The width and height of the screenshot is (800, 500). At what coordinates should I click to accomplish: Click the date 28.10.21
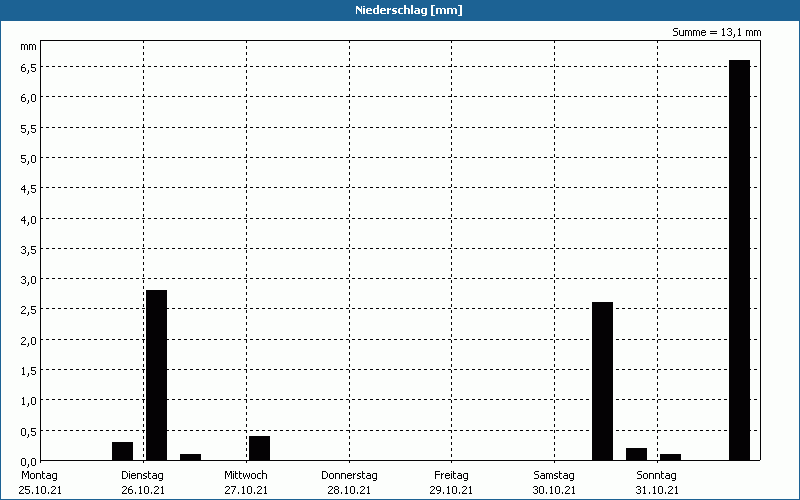349,491
